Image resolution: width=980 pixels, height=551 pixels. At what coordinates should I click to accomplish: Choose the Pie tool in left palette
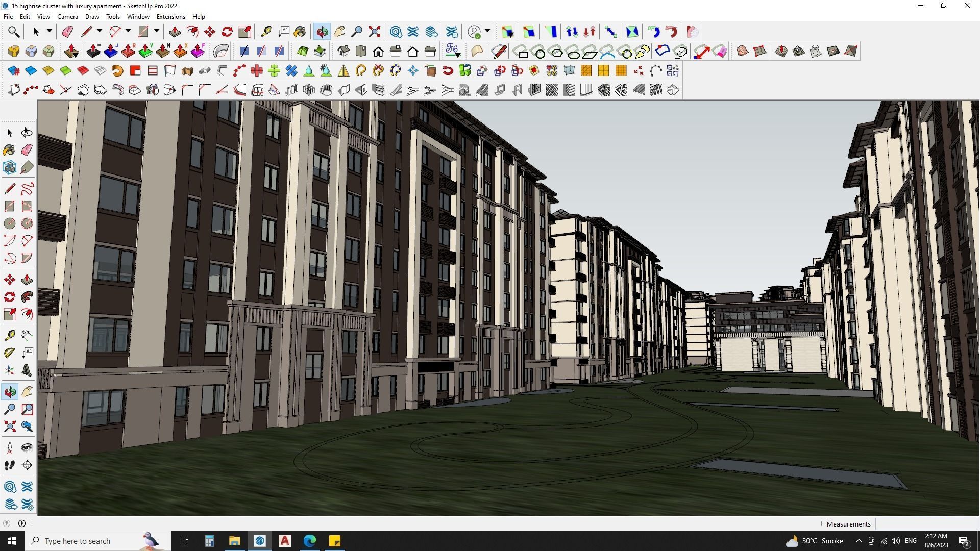[x=27, y=258]
